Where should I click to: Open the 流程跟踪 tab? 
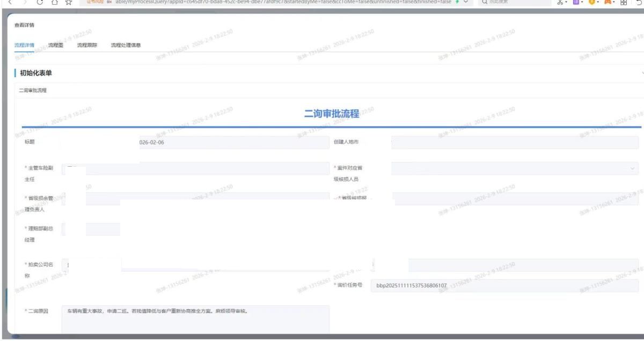(87, 46)
